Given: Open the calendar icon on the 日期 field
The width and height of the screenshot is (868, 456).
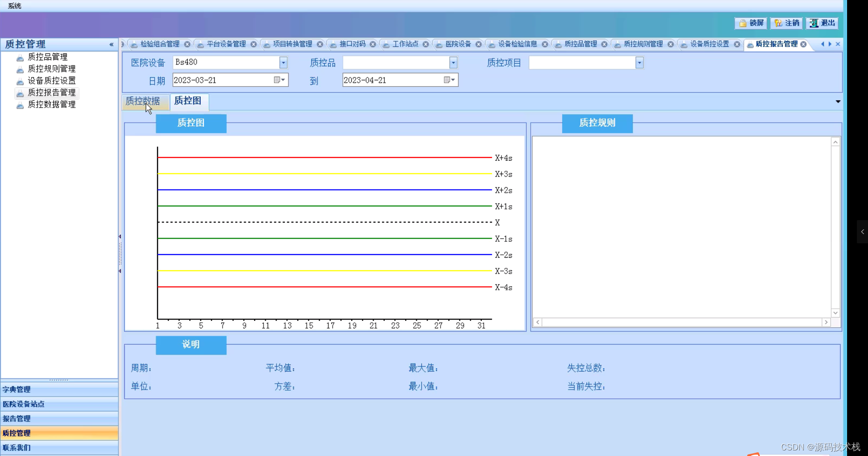Looking at the screenshot, I should pyautogui.click(x=279, y=80).
